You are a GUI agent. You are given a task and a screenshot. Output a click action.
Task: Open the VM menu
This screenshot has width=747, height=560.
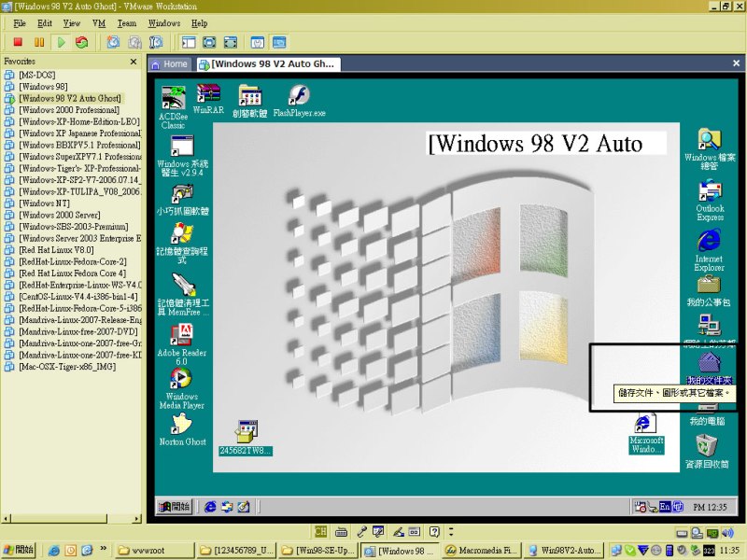tap(99, 22)
